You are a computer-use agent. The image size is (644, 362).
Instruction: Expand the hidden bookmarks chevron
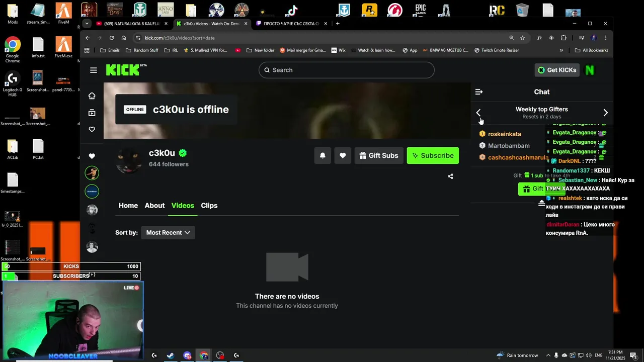point(561,50)
